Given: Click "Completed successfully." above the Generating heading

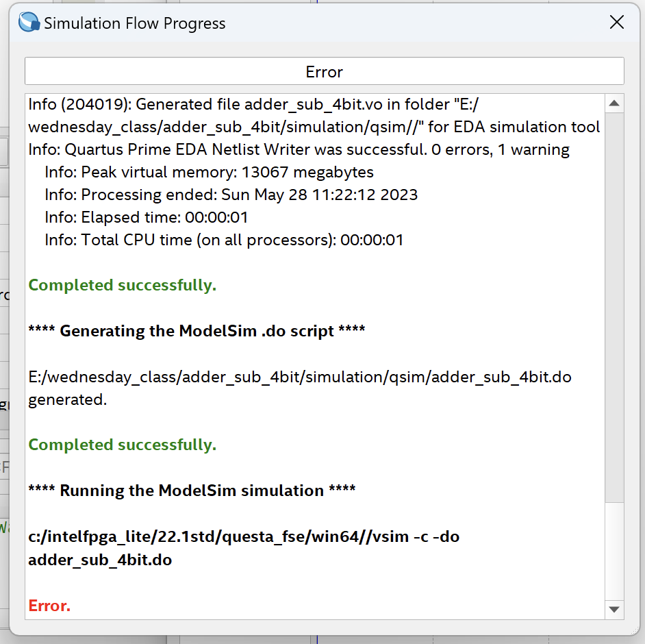Looking at the screenshot, I should click(x=123, y=285).
